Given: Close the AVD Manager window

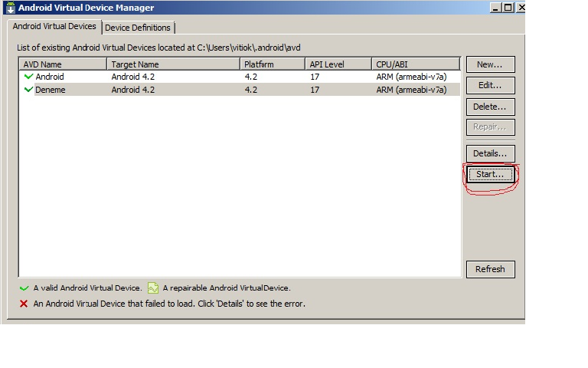Looking at the screenshot, I should [x=521, y=8].
